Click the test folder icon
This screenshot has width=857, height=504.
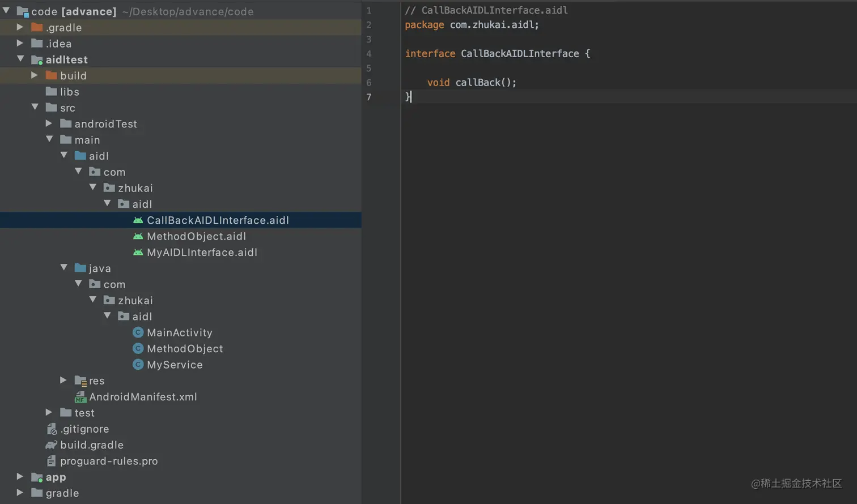click(66, 412)
